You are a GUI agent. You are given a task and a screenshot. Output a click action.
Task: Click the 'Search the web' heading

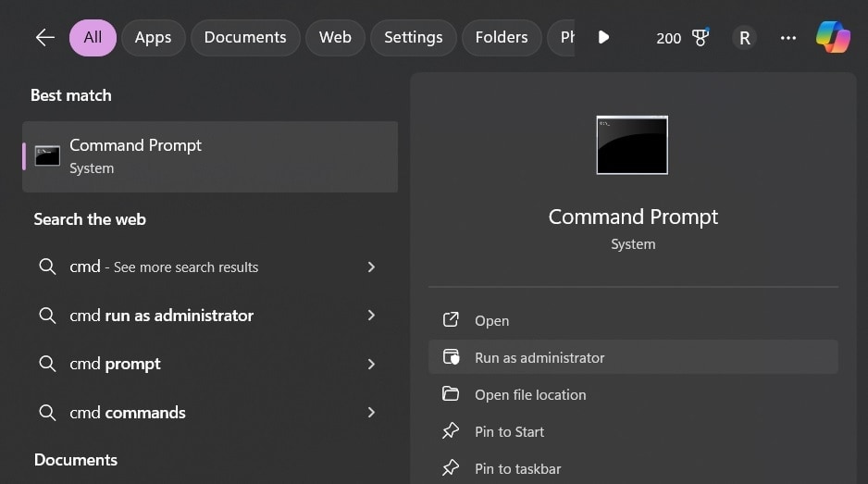tap(90, 219)
